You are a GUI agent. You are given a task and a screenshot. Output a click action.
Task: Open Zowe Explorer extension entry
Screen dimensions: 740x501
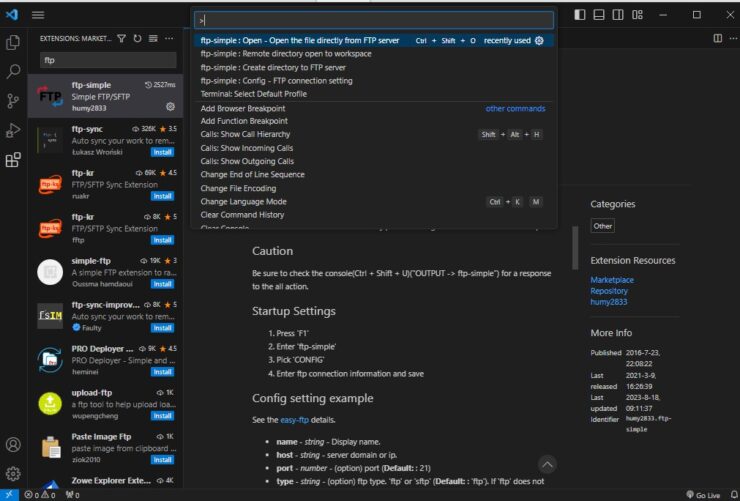105,481
